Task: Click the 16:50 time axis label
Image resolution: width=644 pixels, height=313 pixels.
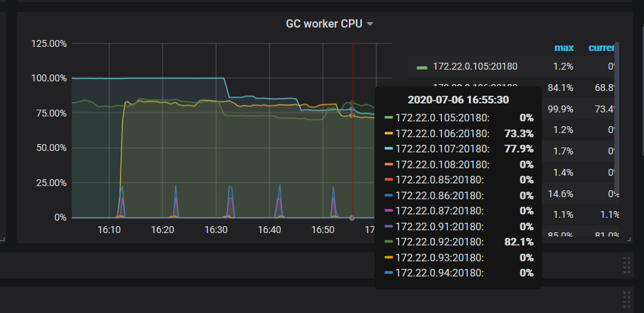Action: (x=323, y=230)
